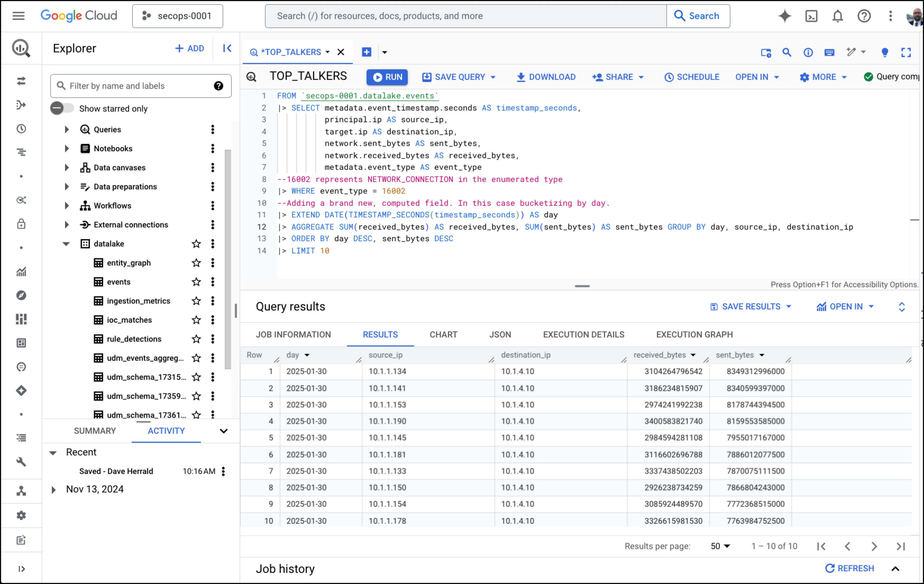Screen dimensions: 924x584
Task: Click DOWNLOAD button
Action: 546,77
